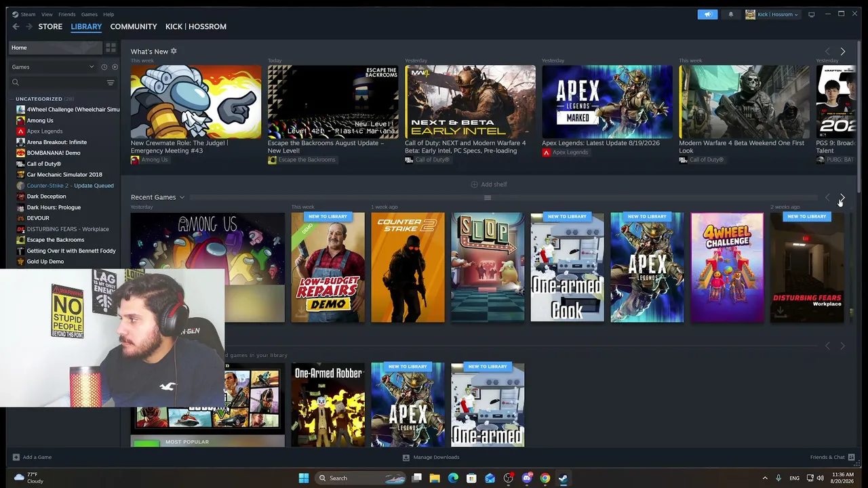Select Getting Over It with Bennett Foddy
Screen dimensions: 868x488
68,250
